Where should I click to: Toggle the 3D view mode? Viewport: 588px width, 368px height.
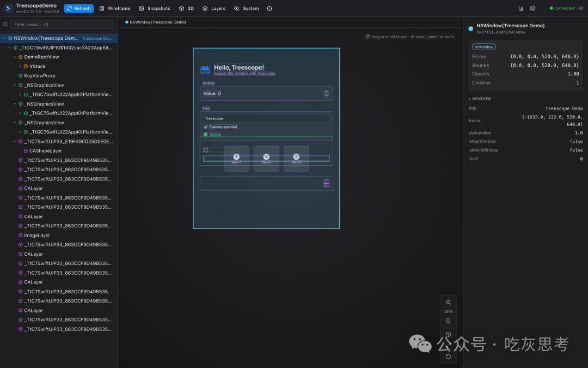(x=186, y=8)
